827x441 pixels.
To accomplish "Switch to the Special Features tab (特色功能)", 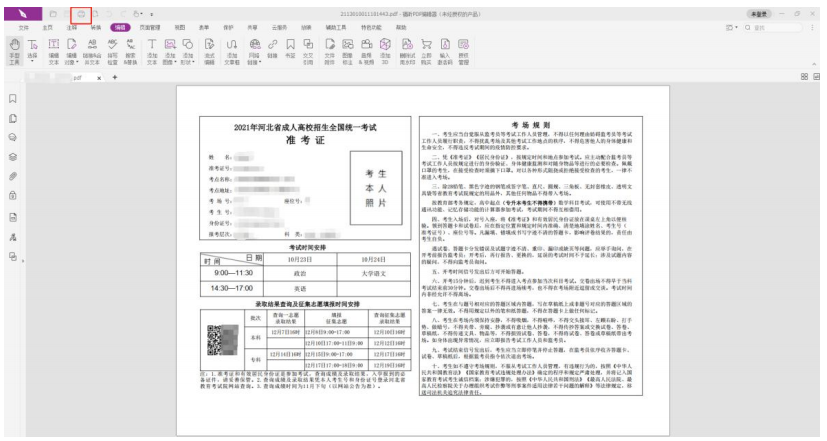I will [371, 27].
